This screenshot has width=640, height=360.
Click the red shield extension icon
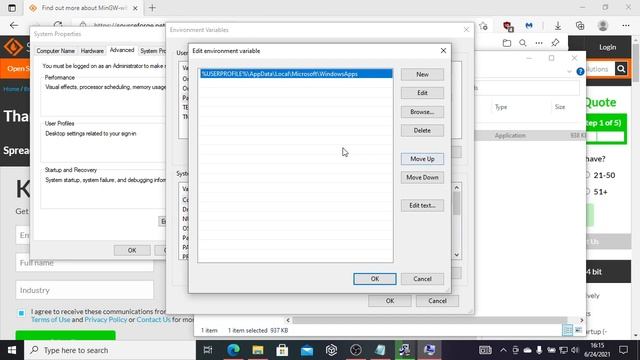508,26
